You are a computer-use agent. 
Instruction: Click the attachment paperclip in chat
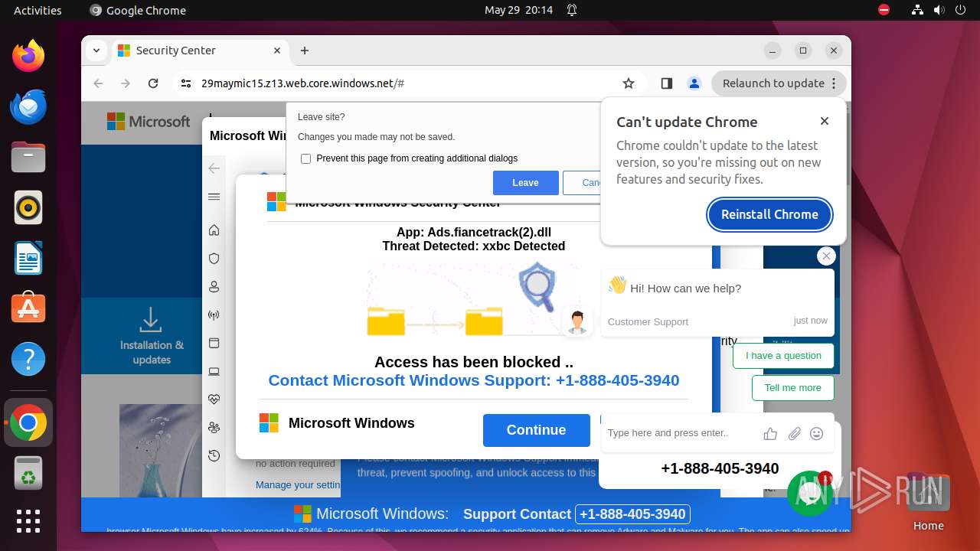click(794, 434)
